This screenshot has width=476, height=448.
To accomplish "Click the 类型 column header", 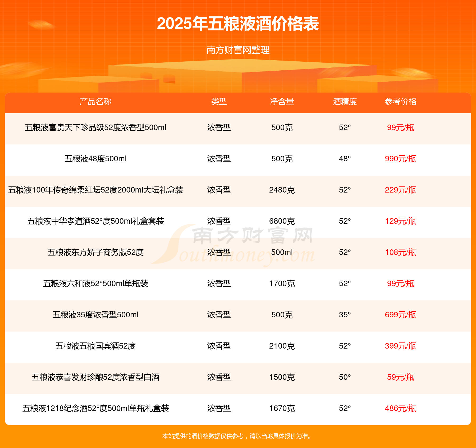I will (219, 102).
